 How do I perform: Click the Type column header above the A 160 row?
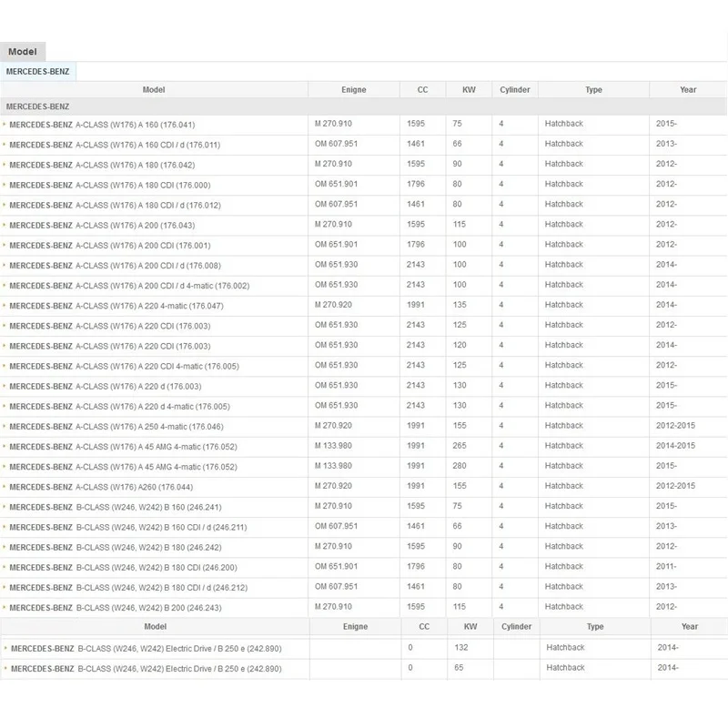click(594, 89)
